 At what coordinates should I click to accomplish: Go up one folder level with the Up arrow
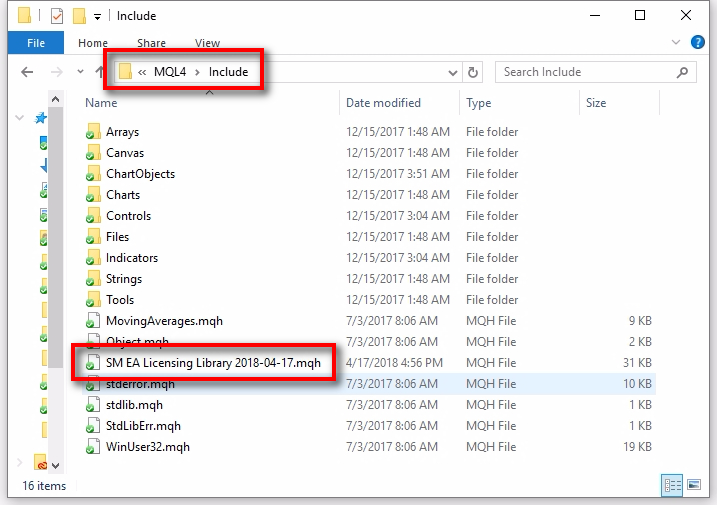tap(100, 72)
